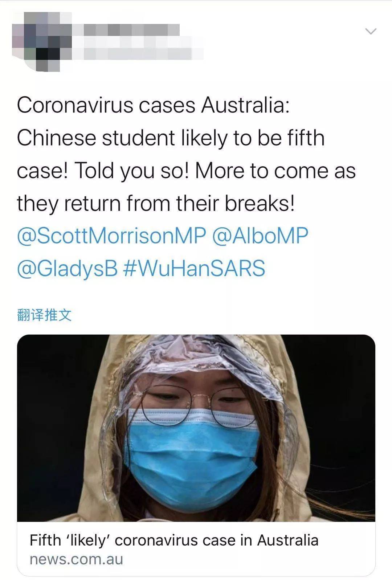Screen dimensions: 392x580
Task: Select the line Coronavirus cases Australia:
Action: pyautogui.click(x=153, y=105)
